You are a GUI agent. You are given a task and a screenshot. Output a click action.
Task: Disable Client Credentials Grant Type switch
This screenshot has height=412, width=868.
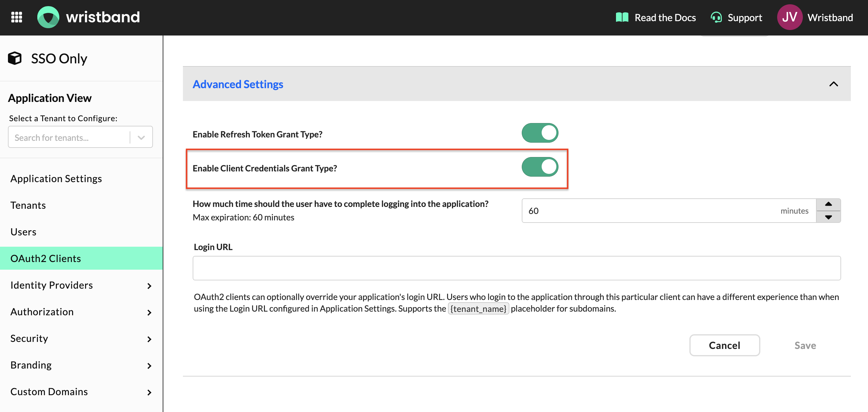(540, 167)
